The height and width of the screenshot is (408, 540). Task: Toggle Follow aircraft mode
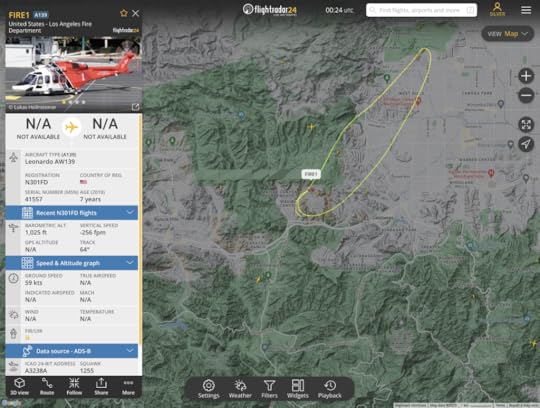coord(74,386)
